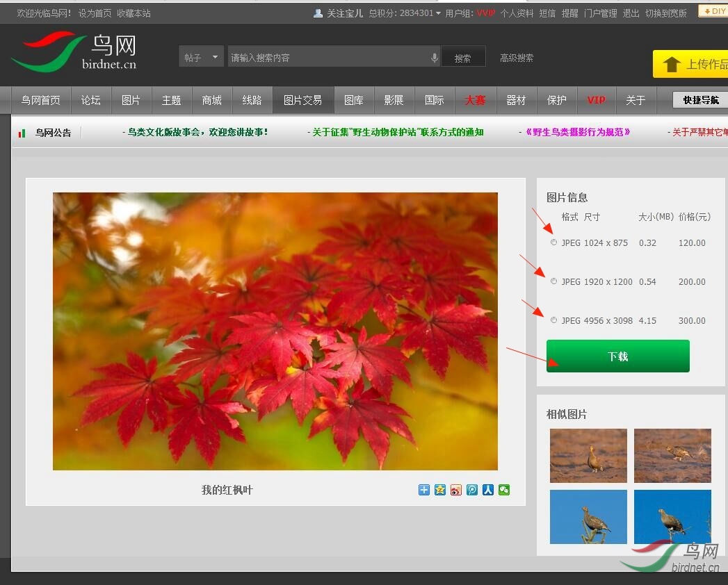The height and width of the screenshot is (585, 728).
Task: Click the Tencent Weibo share icon
Action: click(472, 490)
